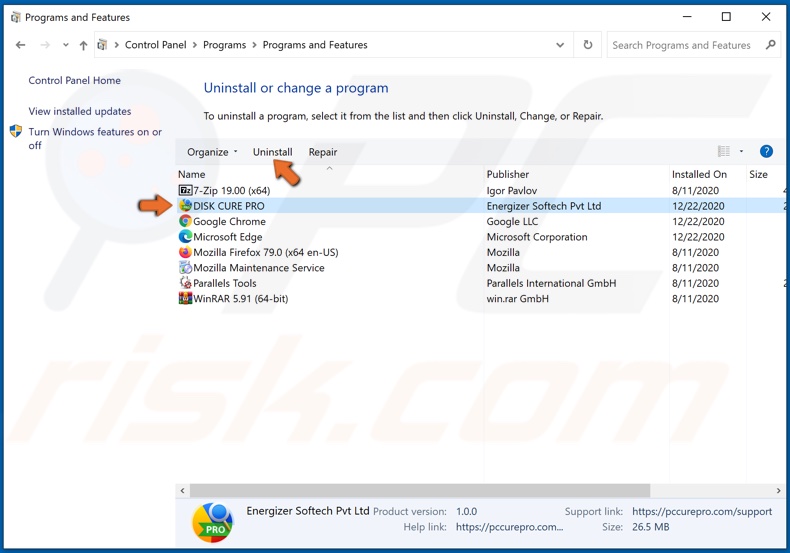Sort by the Publisher column header
This screenshot has width=790, height=553.
(x=508, y=174)
